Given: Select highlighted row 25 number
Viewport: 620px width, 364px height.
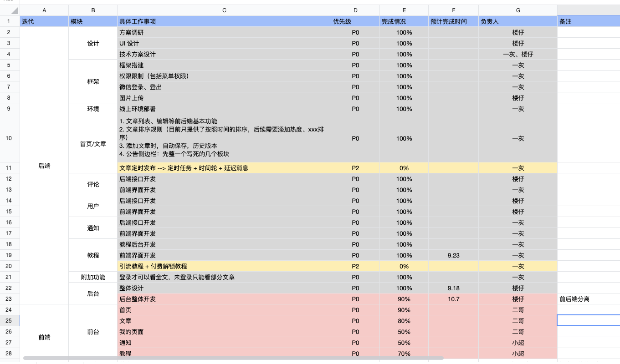Looking at the screenshot, I should [10, 321].
